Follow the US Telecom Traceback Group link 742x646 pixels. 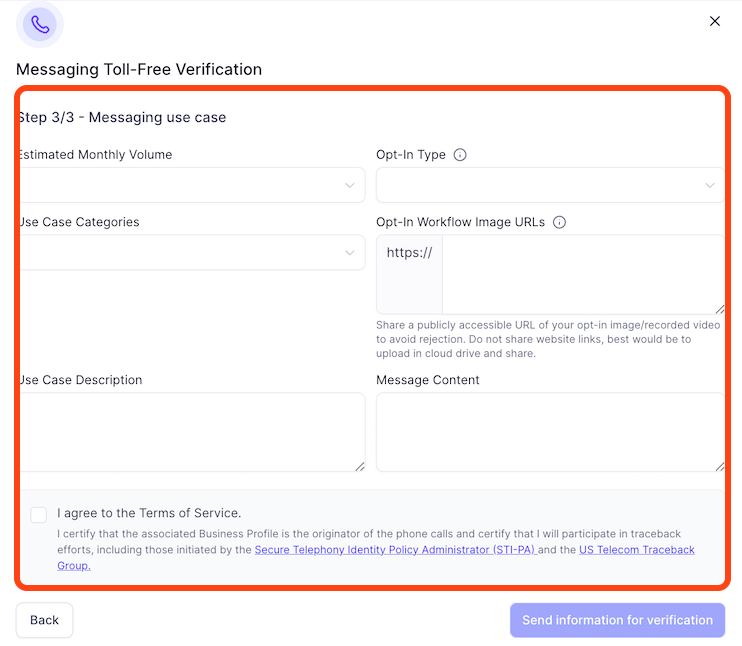pyautogui.click(x=636, y=550)
